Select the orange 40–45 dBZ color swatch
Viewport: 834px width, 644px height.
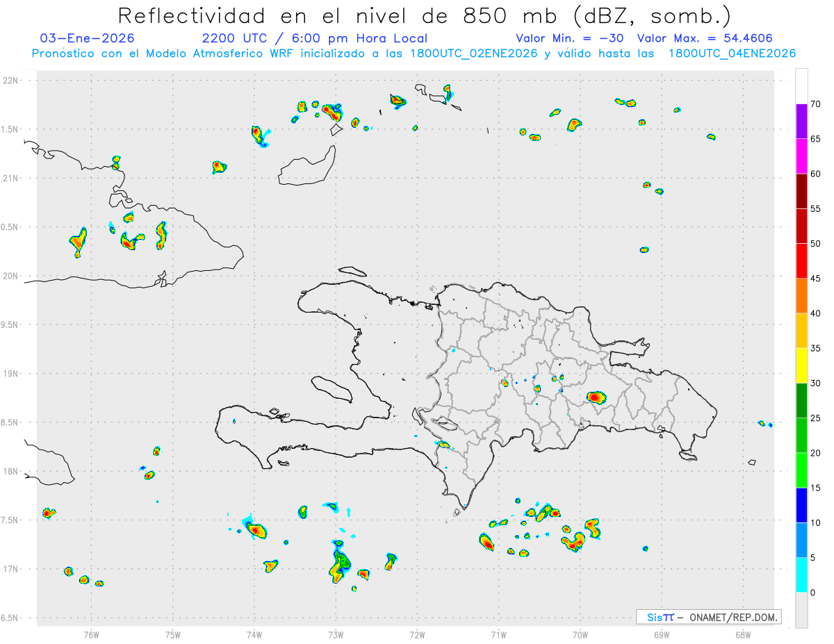(x=801, y=296)
